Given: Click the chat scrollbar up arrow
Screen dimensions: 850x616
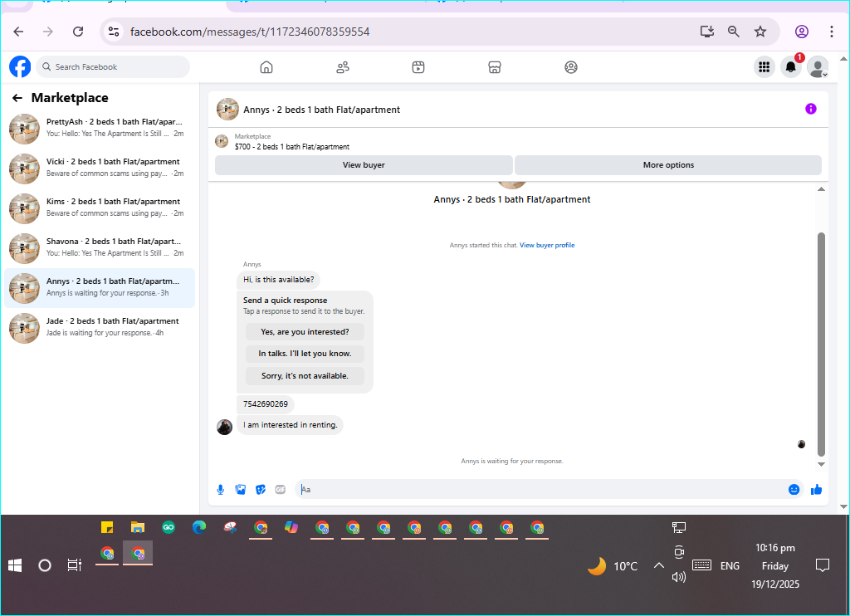Looking at the screenshot, I should pyautogui.click(x=821, y=189).
